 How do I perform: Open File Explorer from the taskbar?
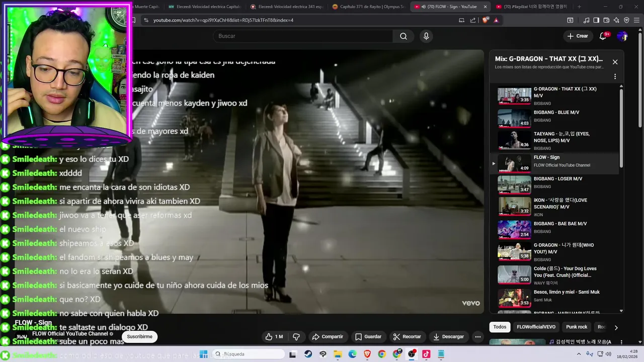[338, 354]
